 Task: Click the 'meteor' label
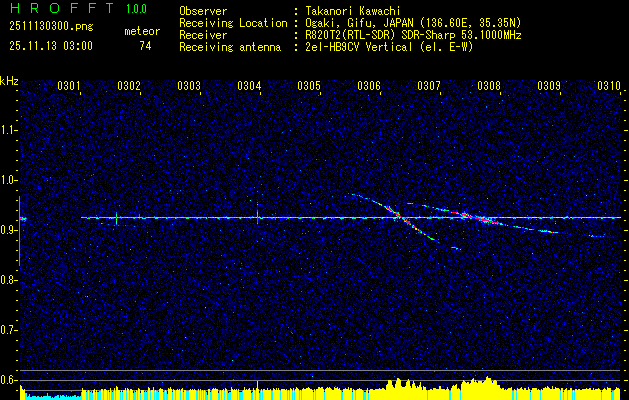click(142, 31)
